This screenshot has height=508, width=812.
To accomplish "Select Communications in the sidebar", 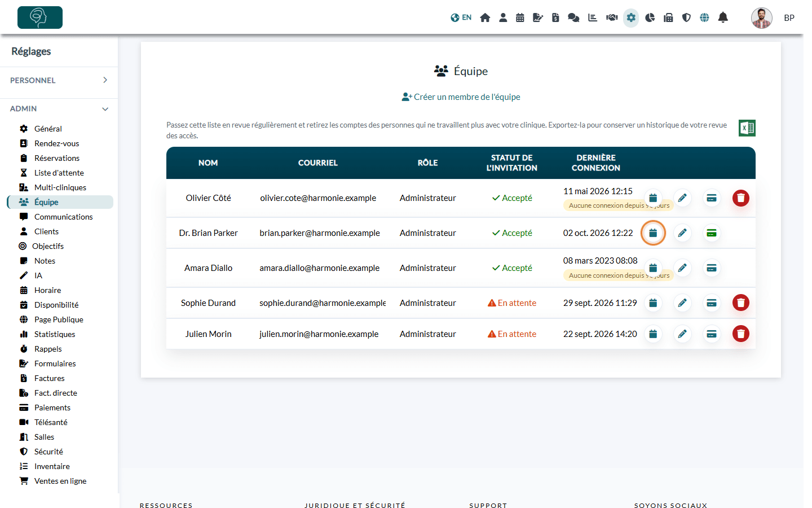I will click(63, 217).
